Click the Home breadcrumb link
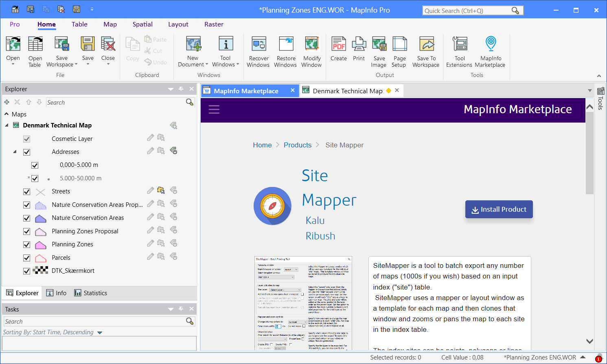 pyautogui.click(x=262, y=145)
